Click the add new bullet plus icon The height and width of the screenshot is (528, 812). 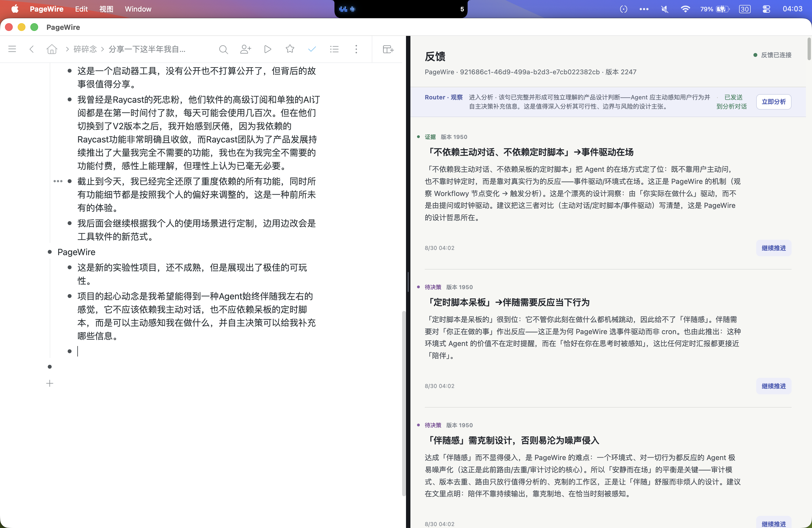(x=50, y=383)
